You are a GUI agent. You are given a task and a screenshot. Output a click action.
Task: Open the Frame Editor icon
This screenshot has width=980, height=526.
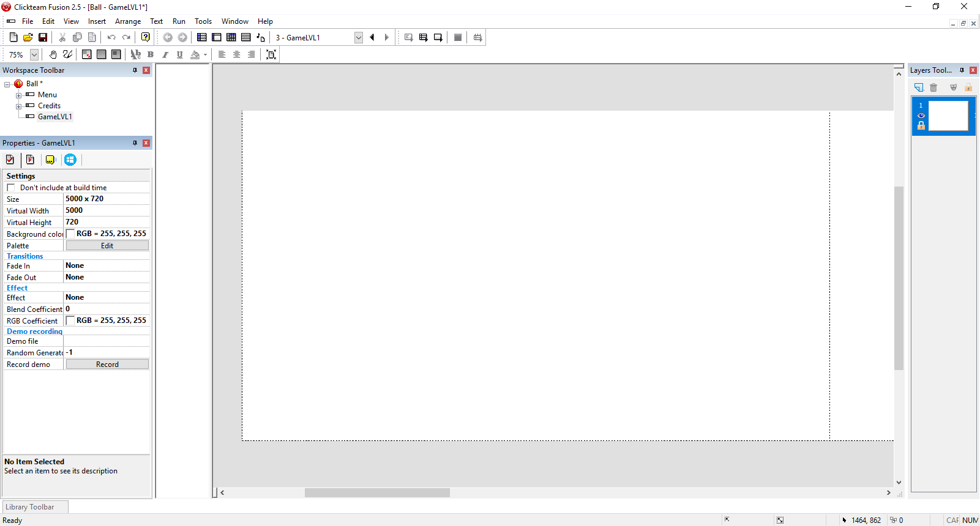(216, 37)
